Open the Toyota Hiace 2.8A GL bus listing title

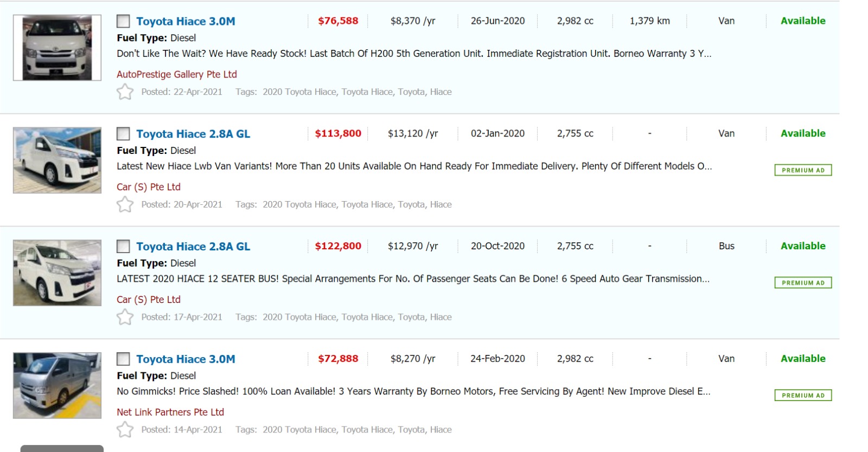coord(193,247)
